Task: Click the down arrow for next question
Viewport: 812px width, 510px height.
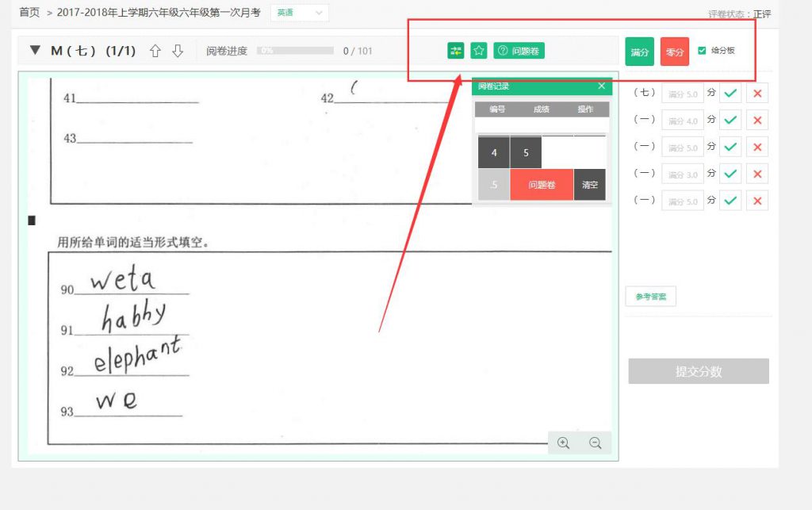Action: [178, 51]
